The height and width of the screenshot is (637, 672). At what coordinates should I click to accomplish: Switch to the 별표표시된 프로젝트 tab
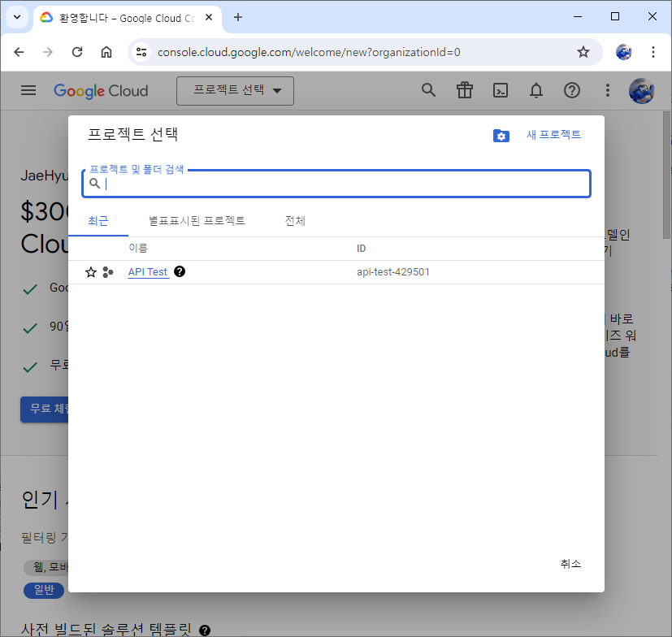197,221
